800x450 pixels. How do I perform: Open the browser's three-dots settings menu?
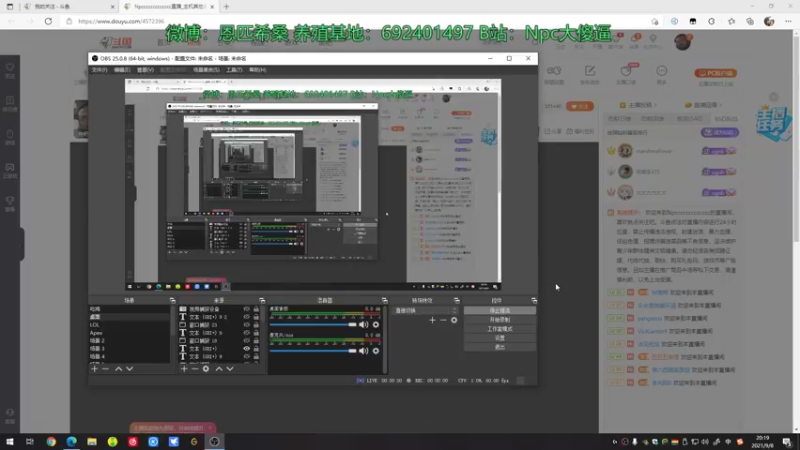click(788, 21)
